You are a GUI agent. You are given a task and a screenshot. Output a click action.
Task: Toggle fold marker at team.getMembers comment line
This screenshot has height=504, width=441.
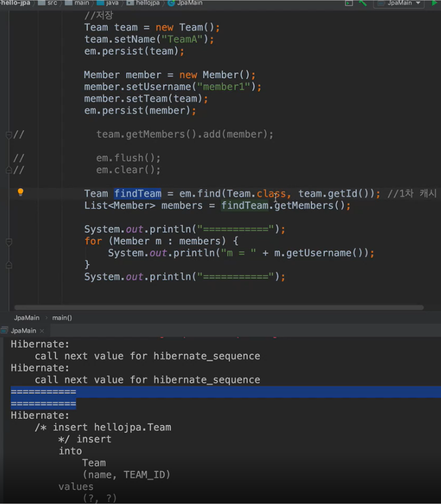click(9, 135)
